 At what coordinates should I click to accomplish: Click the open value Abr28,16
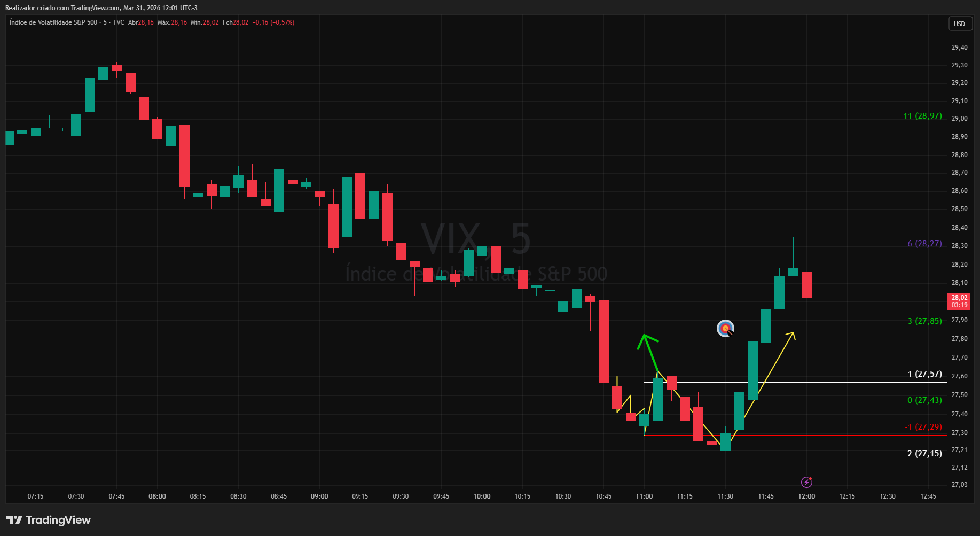coord(141,22)
